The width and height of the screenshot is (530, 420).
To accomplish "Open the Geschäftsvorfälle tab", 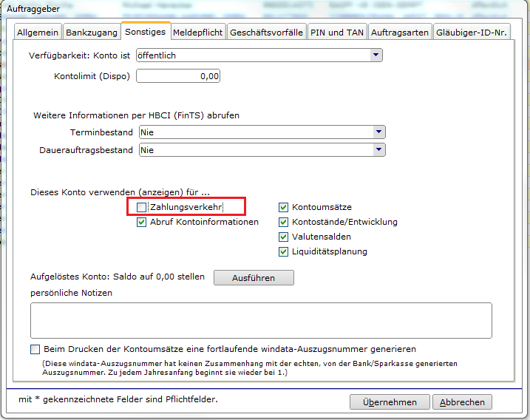I will coord(267,33).
